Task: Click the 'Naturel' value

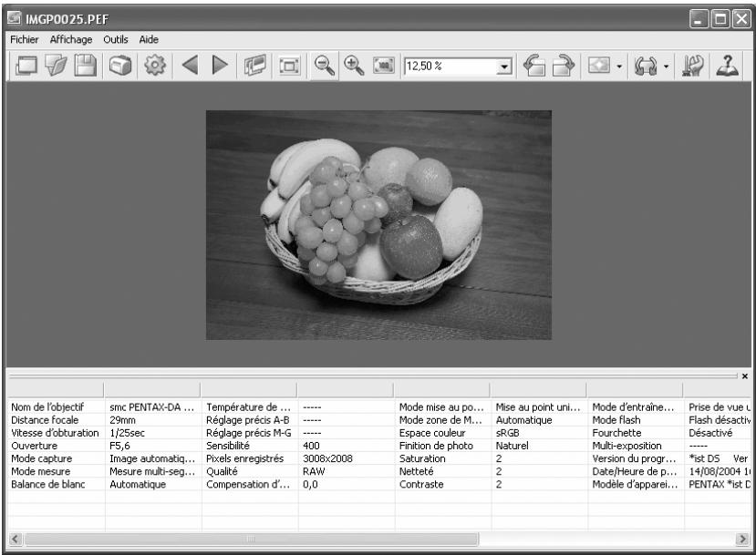Action: 512,446
